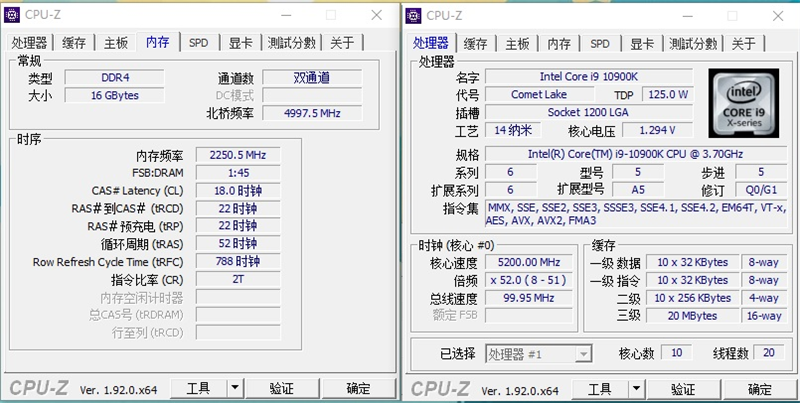Click 18.0 时钟 CAS latency value
This screenshot has height=403, width=800.
(238, 191)
